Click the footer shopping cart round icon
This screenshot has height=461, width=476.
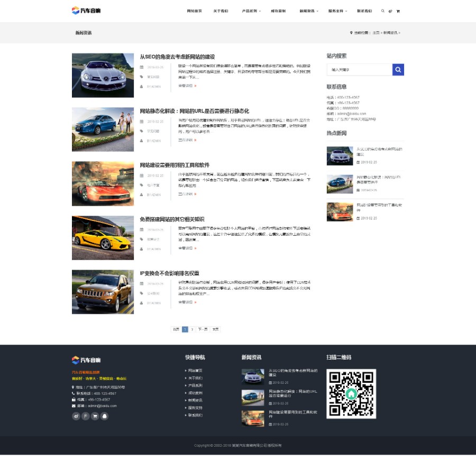(95, 416)
